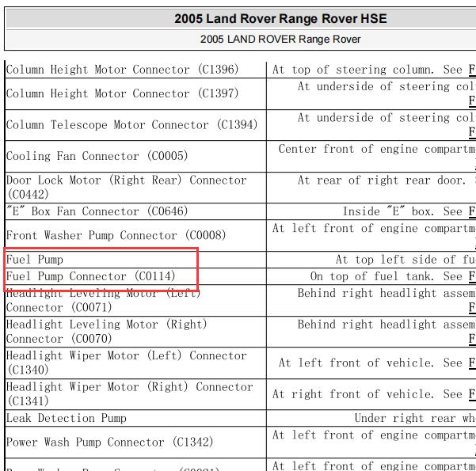Click 'At right front of vehicle' location
The height and width of the screenshot is (471, 476).
tap(353, 394)
